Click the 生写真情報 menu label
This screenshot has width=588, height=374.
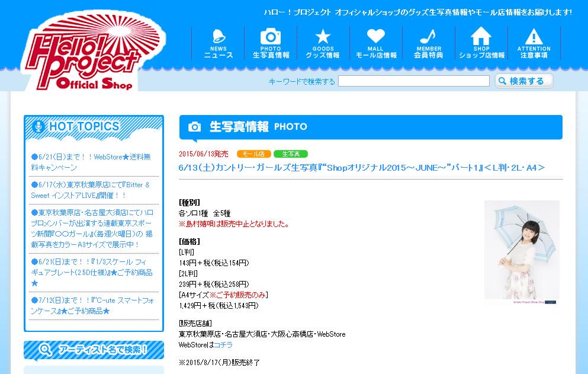tap(271, 55)
